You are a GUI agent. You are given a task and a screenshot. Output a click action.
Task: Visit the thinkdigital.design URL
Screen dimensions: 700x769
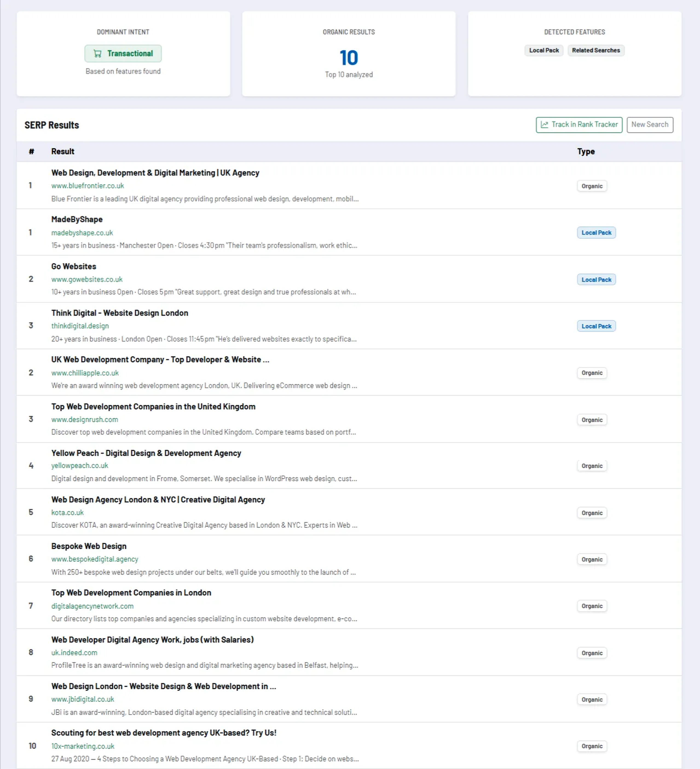[x=80, y=326]
